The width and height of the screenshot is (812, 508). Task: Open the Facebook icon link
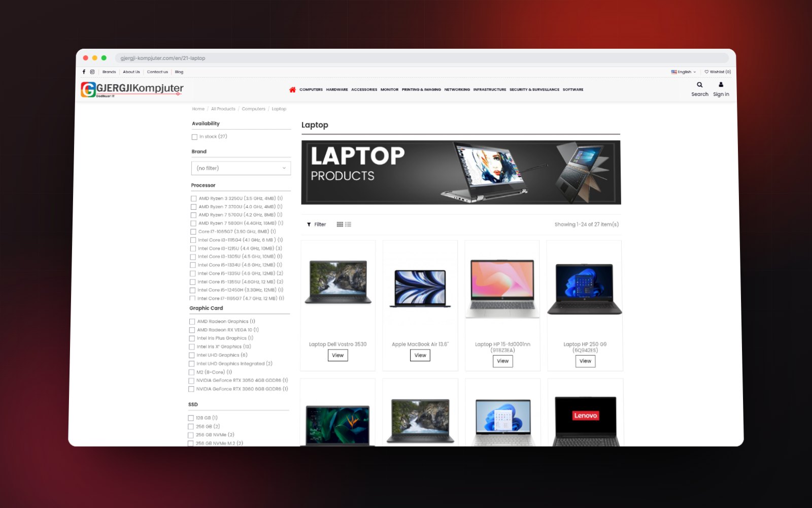click(84, 72)
